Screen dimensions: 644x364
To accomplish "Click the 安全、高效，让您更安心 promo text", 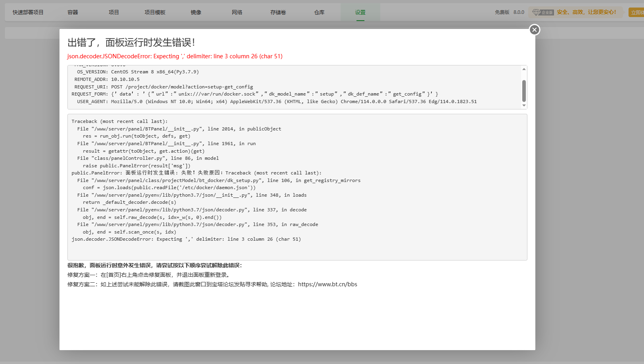I will click(x=586, y=12).
